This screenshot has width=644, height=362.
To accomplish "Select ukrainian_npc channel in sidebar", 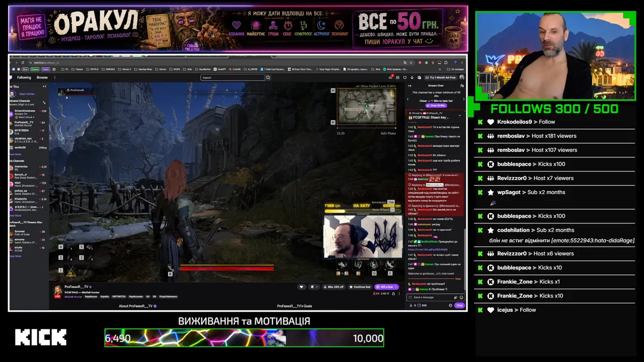I will click(x=28, y=139).
